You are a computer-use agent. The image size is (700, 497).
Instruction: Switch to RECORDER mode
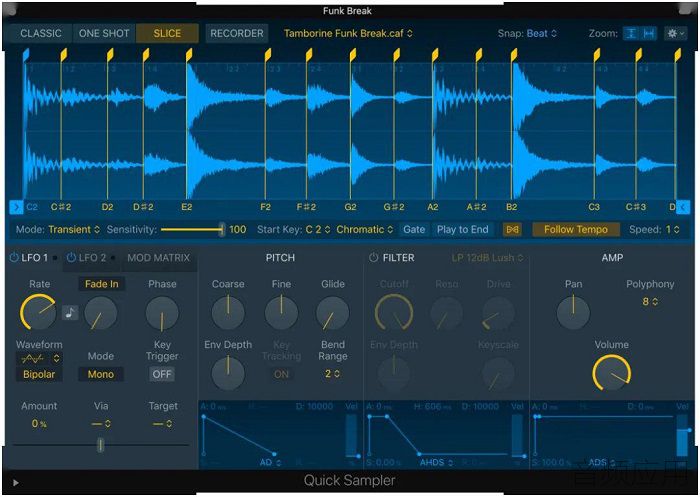tap(237, 33)
